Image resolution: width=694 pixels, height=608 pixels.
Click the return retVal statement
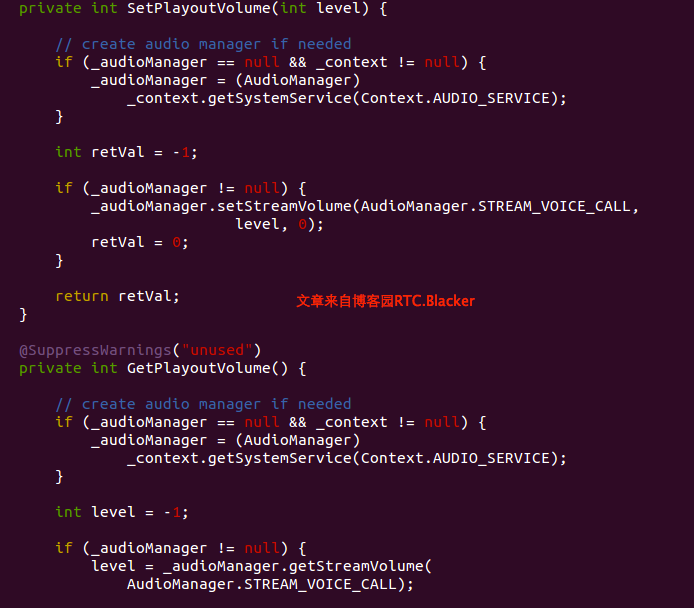point(117,296)
